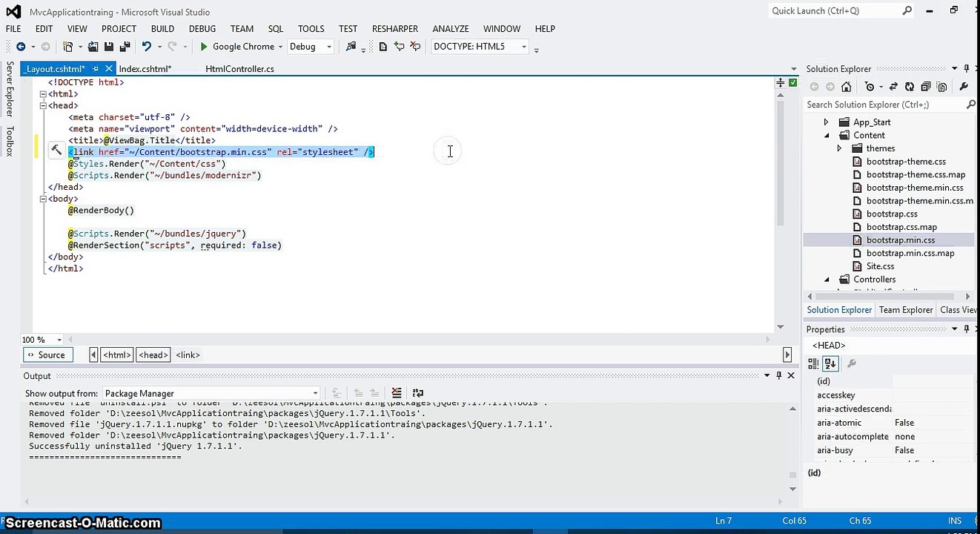Open the 100 % zoom dropdown
Image resolution: width=980 pixels, height=534 pixels.
59,340
